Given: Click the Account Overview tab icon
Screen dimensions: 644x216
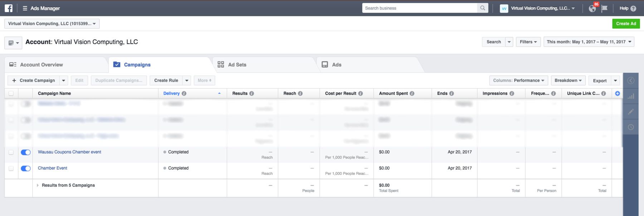Looking at the screenshot, I should click(x=13, y=64).
